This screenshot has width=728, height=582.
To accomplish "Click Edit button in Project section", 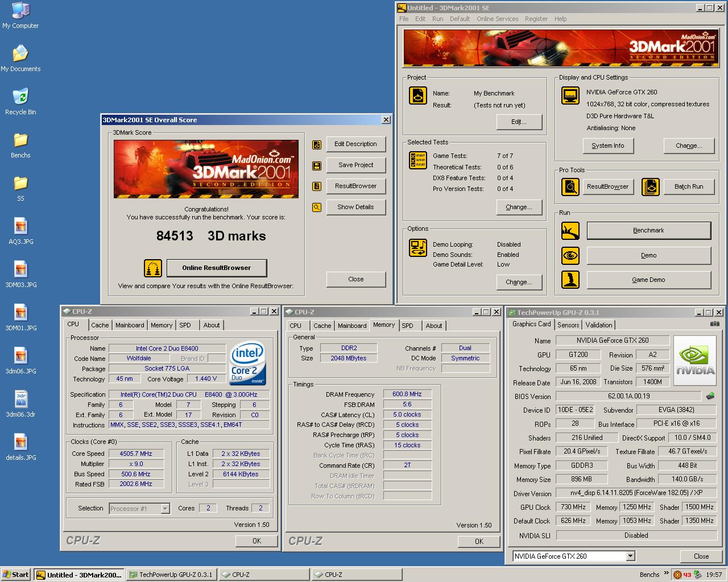I will (x=519, y=122).
